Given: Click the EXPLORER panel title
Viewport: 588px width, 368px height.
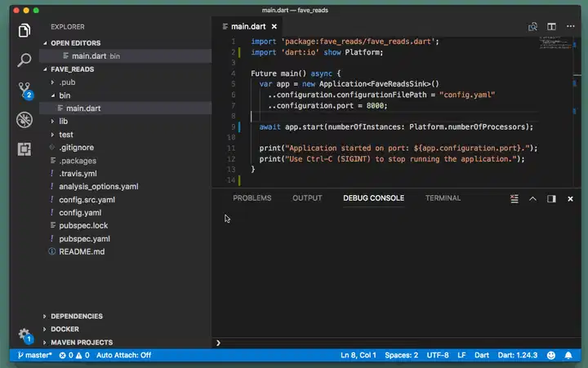Looking at the screenshot, I should pyautogui.click(x=68, y=27).
